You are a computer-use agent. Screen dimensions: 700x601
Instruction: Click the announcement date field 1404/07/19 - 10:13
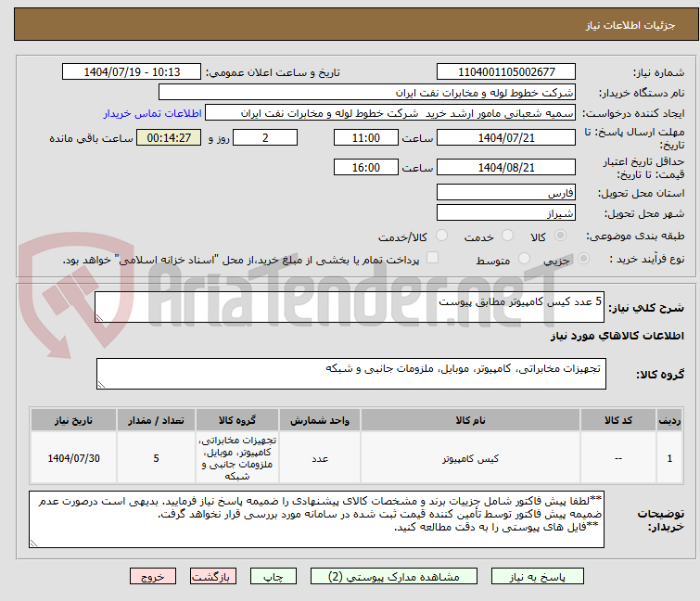pyautogui.click(x=132, y=72)
